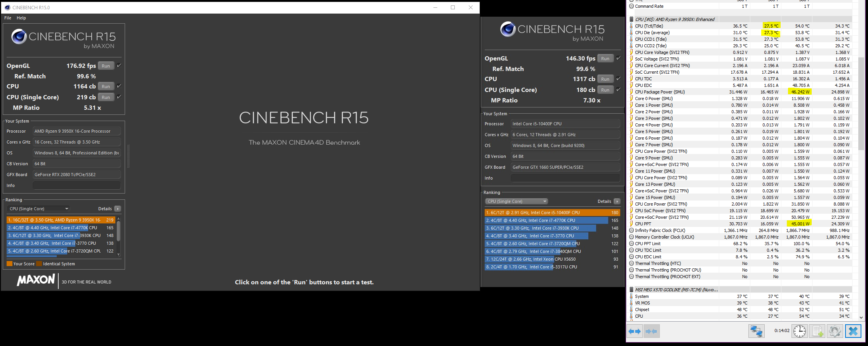Click empty Info field under GTX 1660 SUPER
Image resolution: width=868 pixels, height=346 pixels.
(x=565, y=178)
